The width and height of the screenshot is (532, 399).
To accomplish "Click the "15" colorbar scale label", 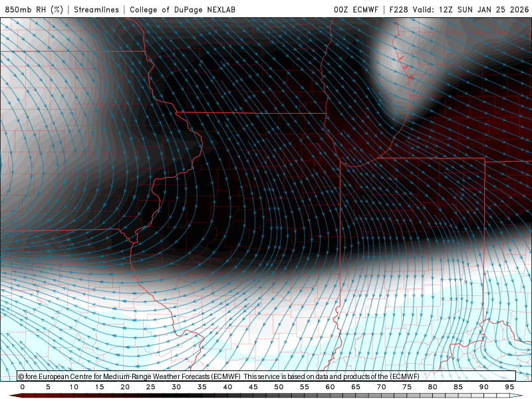I will (x=99, y=387).
